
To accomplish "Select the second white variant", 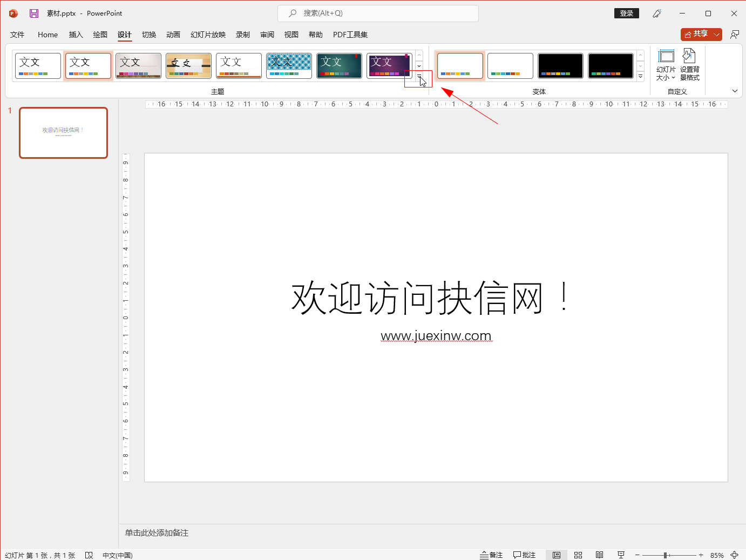I will point(510,66).
